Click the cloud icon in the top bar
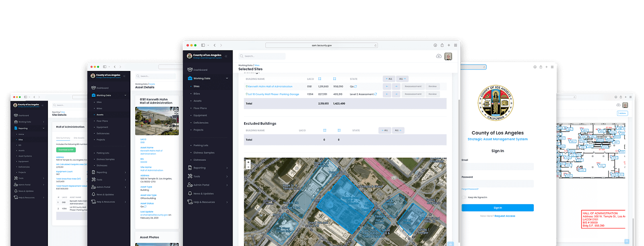Image resolution: width=644 pixels, height=246 pixels. click(x=439, y=56)
